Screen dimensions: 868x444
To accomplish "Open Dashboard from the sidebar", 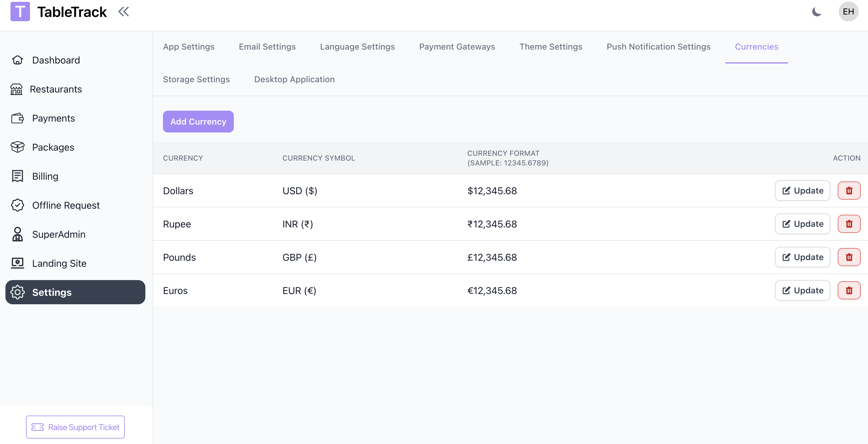I will (56, 60).
